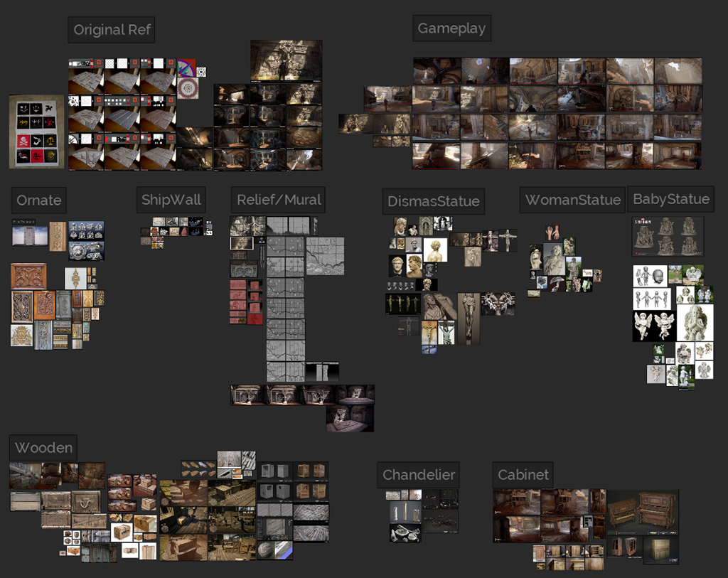Select the dome ceiling screenshot in Gameplay
The width and height of the screenshot is (728, 578).
point(485,70)
